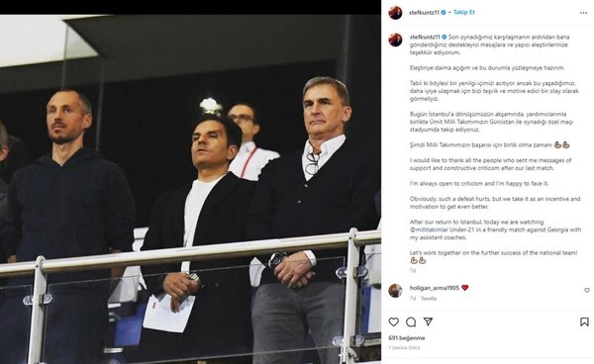
Task: Click the 7d caption timestamp
Action: 413,270
